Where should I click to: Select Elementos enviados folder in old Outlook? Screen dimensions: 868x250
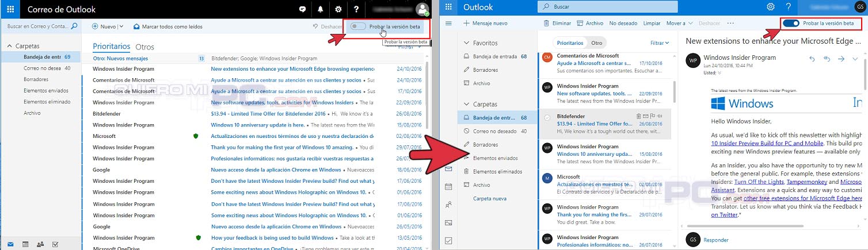point(41,90)
